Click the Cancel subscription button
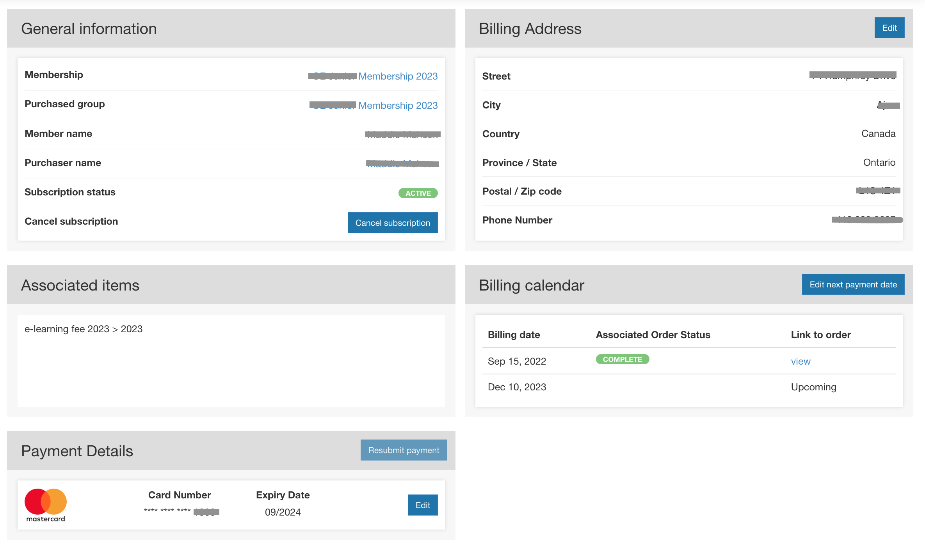925x560 pixels. pyautogui.click(x=392, y=223)
